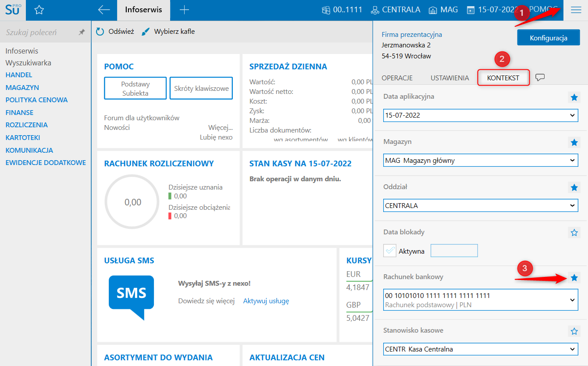Toggle favorite star for Data blokady
Image resolution: width=588 pixels, height=366 pixels.
click(x=574, y=233)
